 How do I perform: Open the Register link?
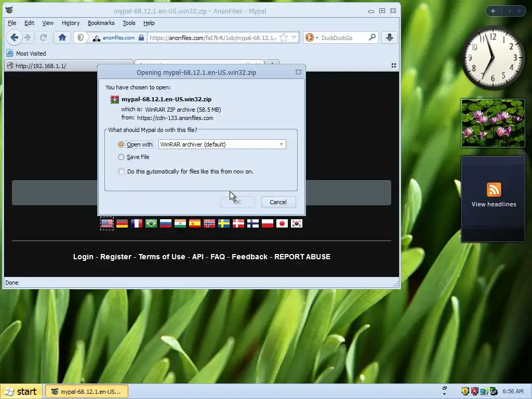click(x=116, y=257)
